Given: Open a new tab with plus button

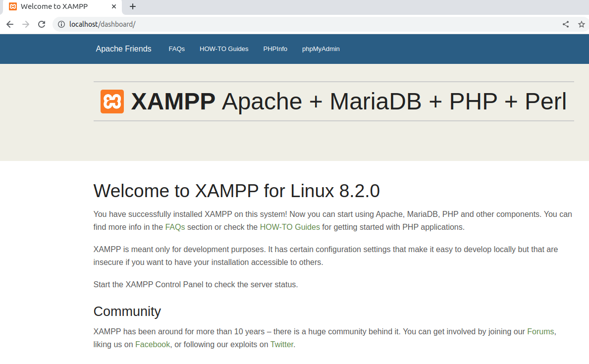Looking at the screenshot, I should pos(133,6).
